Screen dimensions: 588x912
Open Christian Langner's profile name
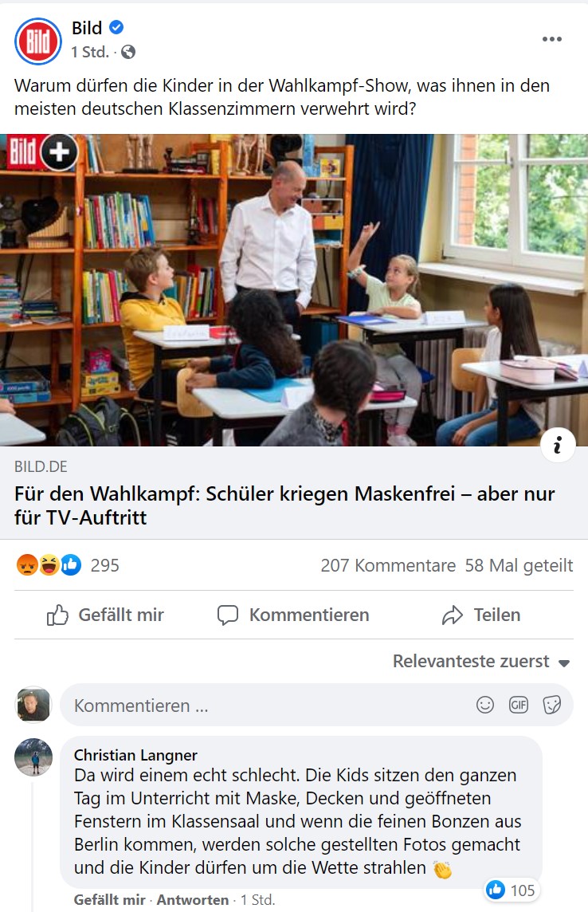pyautogui.click(x=135, y=755)
